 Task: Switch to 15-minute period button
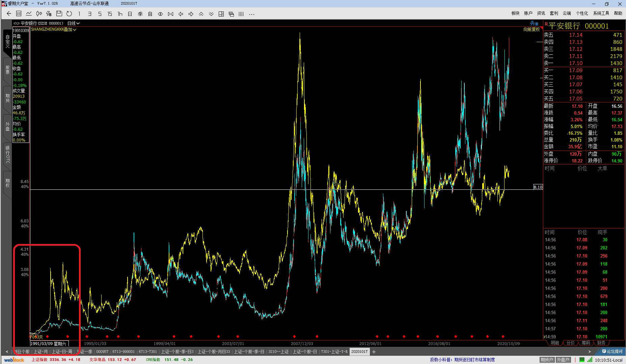[x=110, y=14]
